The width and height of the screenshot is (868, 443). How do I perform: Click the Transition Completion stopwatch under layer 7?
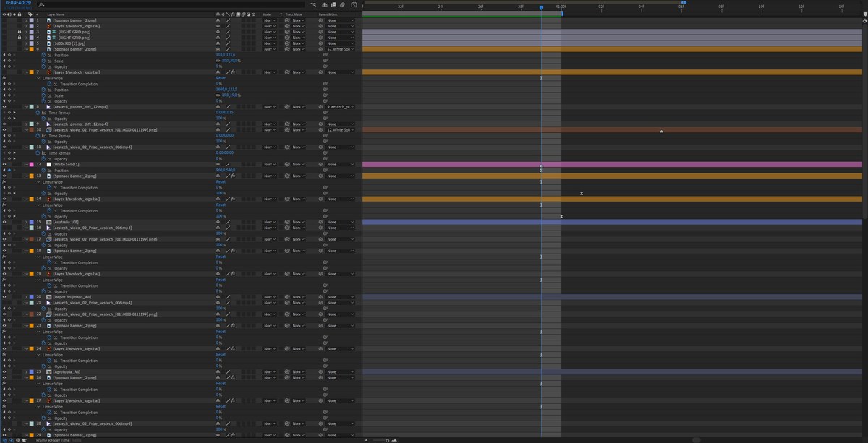click(x=49, y=84)
